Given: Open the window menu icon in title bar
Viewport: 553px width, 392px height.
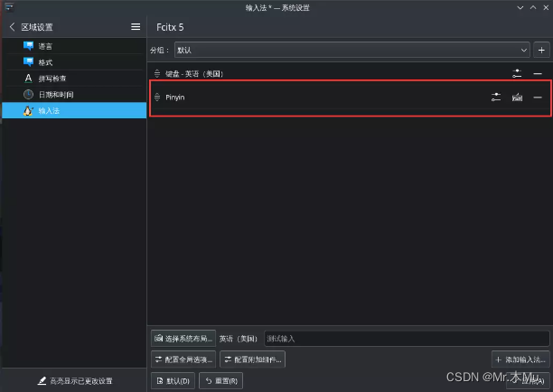Looking at the screenshot, I should coord(9,7).
